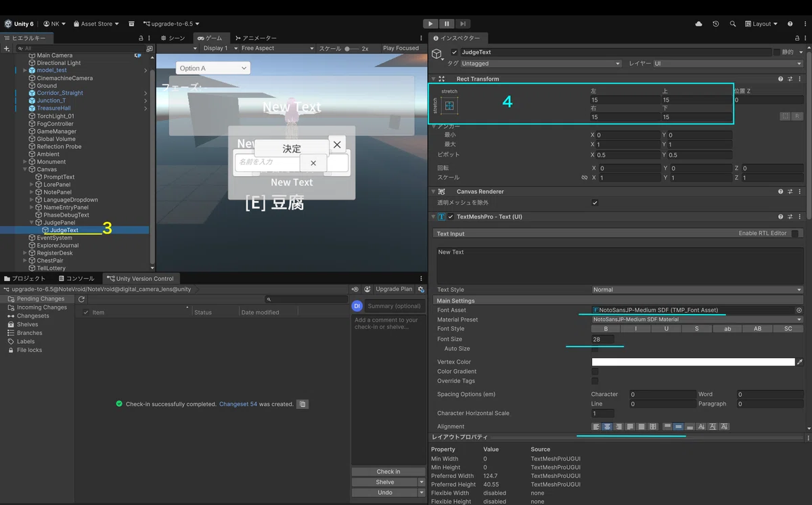Switch to the シーン tab
The height and width of the screenshot is (505, 812).
pyautogui.click(x=174, y=38)
